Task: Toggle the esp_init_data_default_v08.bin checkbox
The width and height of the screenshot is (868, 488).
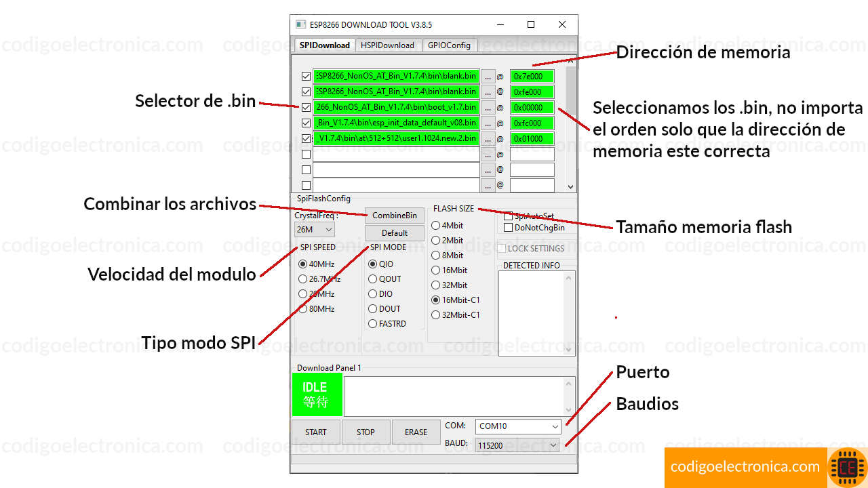Action: pyautogui.click(x=306, y=123)
